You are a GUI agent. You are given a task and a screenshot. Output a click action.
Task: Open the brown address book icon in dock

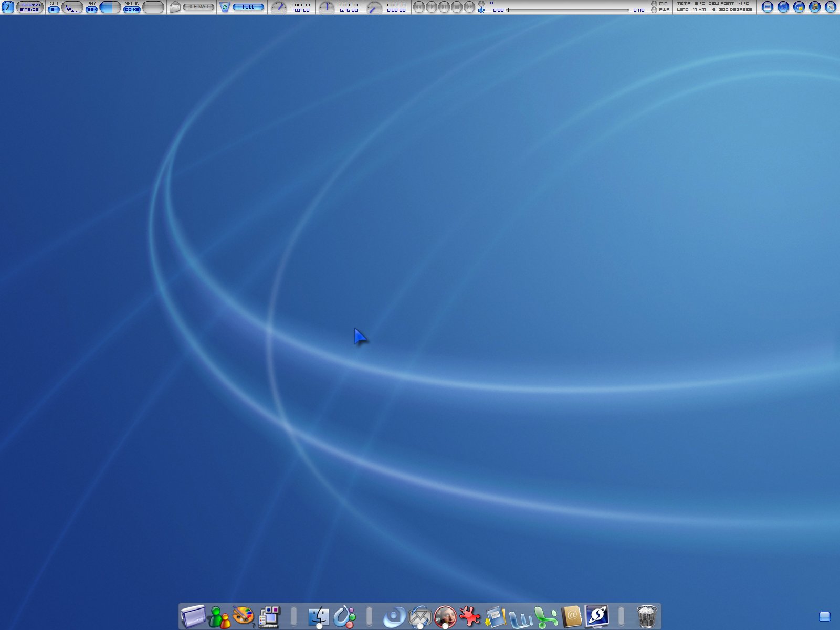click(x=572, y=617)
